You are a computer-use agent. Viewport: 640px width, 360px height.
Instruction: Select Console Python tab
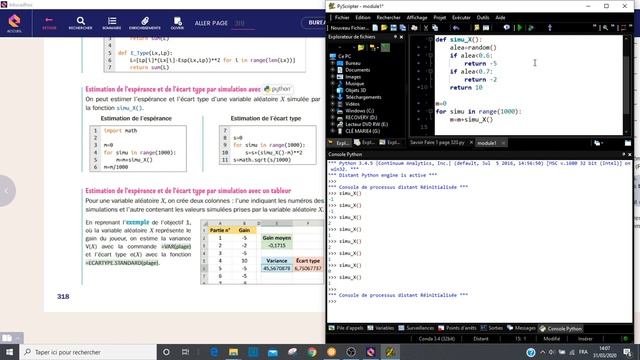(x=561, y=329)
